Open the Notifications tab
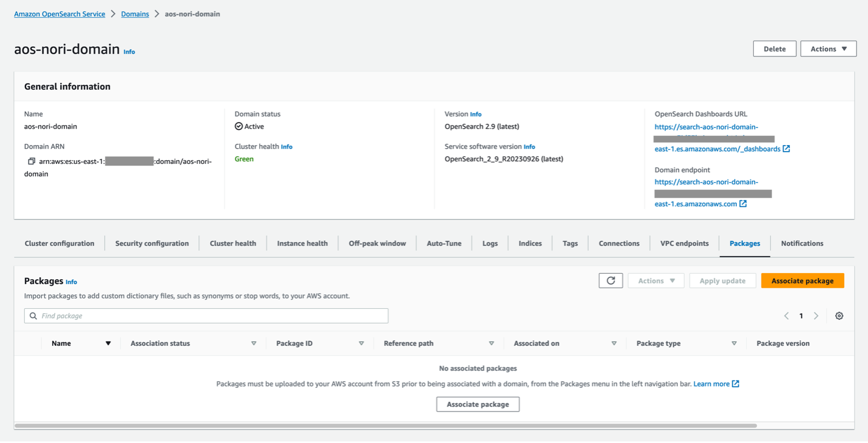 (x=802, y=243)
